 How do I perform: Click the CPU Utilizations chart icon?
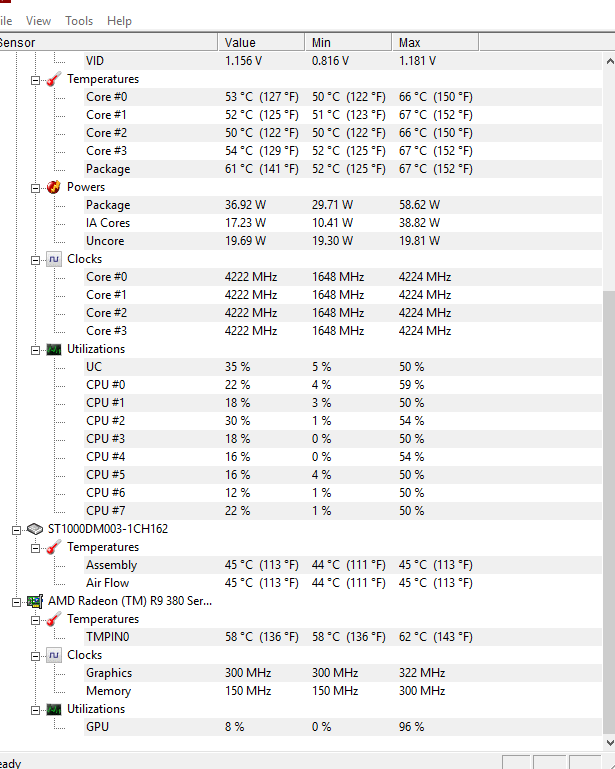point(53,349)
